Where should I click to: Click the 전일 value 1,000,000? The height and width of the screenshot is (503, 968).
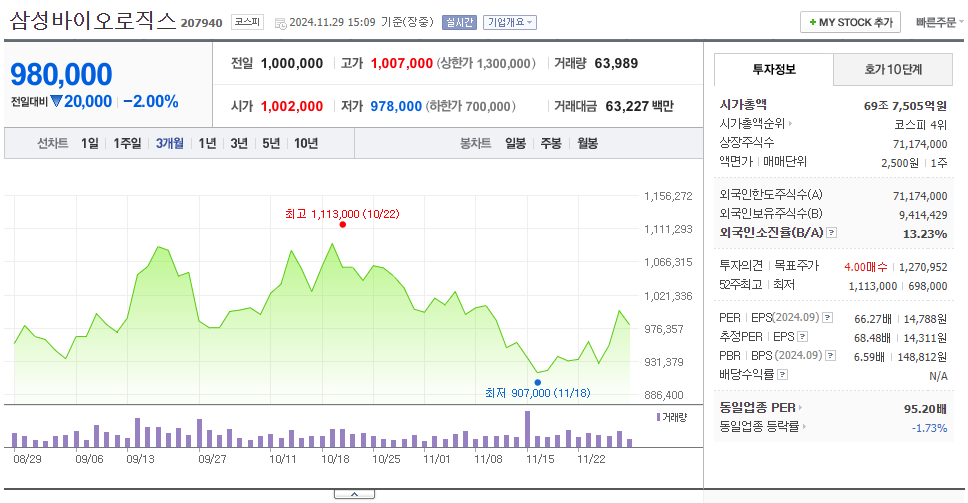[x=292, y=64]
